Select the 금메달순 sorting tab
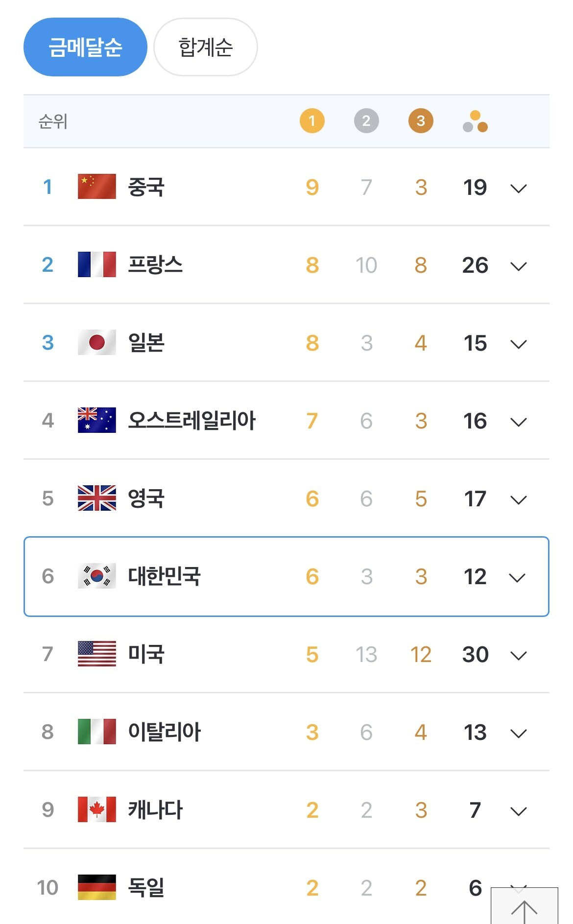This screenshot has width=573, height=924. [85, 47]
